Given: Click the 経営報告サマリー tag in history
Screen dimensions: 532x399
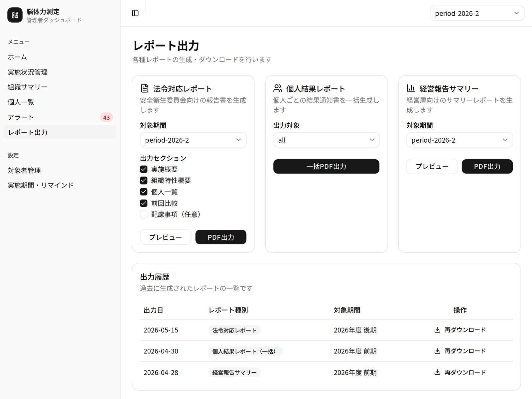Looking at the screenshot, I should tap(234, 372).
